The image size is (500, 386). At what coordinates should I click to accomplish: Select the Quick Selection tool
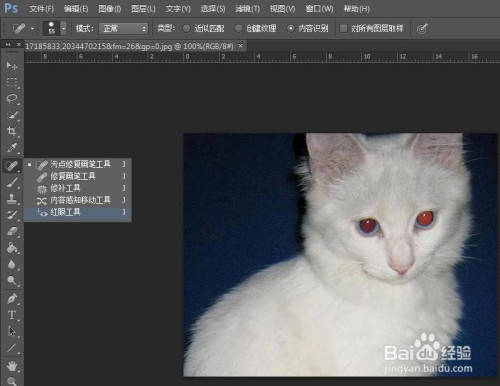(x=12, y=115)
